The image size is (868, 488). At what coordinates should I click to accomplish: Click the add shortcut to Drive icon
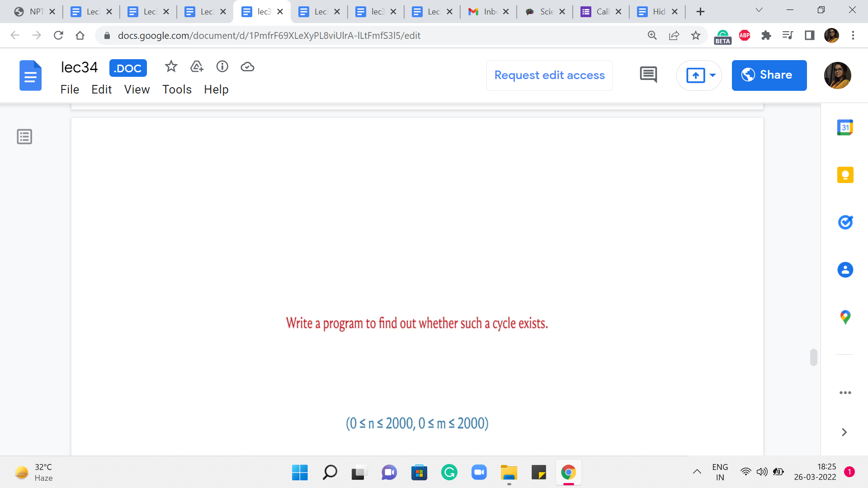pos(197,67)
